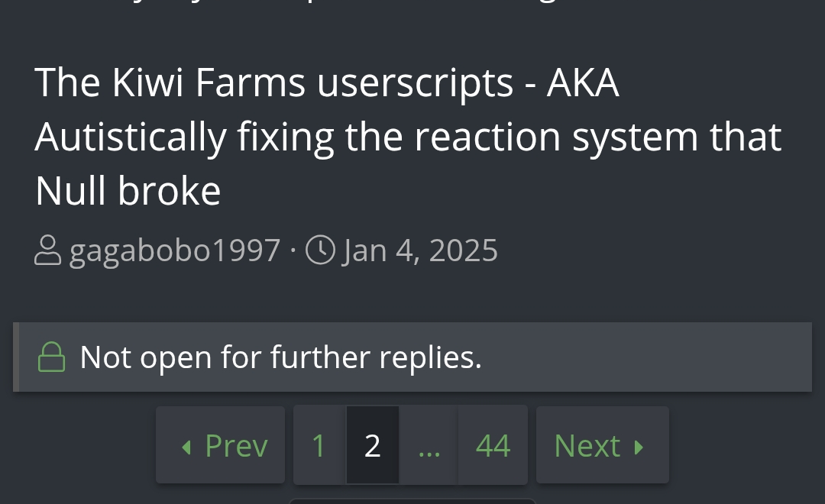This screenshot has width=825, height=504.
Task: Click the left arrow icon in Prev
Action: (186, 447)
